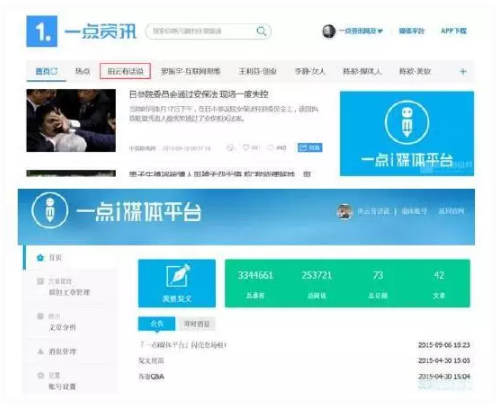Switch to the 热点 tab
Viewport: 500px width, 409px height.
82,71
